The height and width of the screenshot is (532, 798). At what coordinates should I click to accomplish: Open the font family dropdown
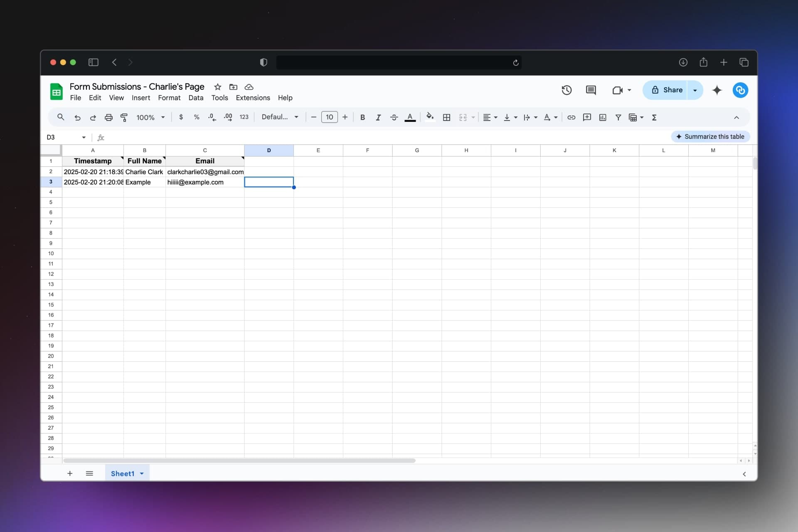280,117
